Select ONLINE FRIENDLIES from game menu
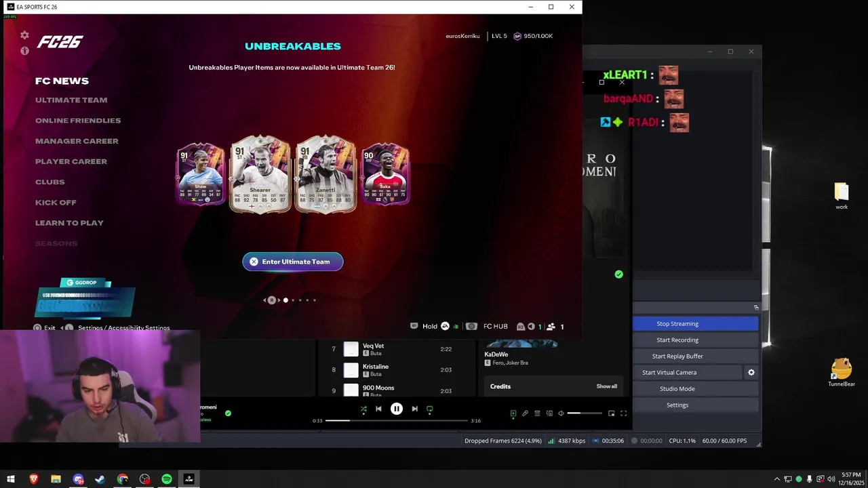868x488 pixels. coord(78,121)
